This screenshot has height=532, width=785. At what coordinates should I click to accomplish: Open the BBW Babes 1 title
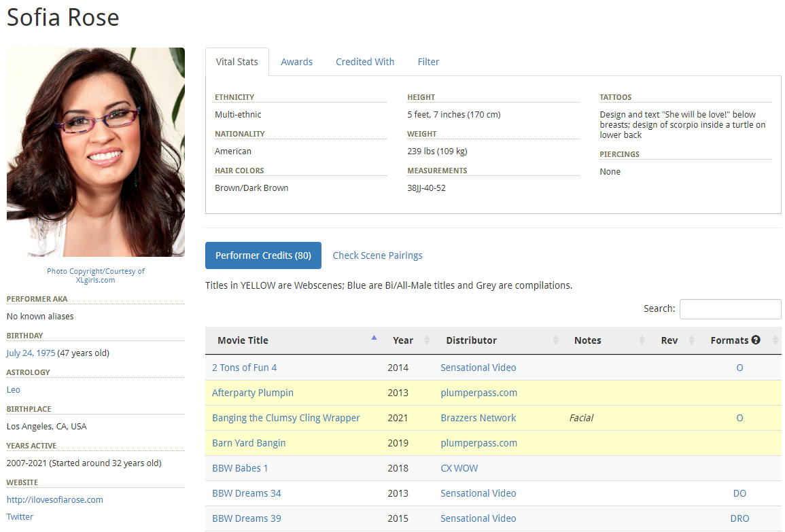[x=240, y=468]
